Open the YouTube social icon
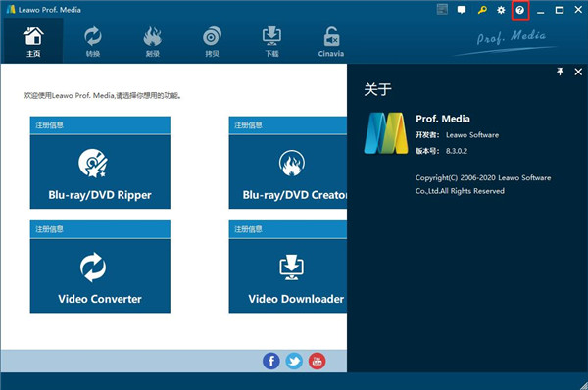Image resolution: width=588 pixels, height=390 pixels. pyautogui.click(x=317, y=362)
